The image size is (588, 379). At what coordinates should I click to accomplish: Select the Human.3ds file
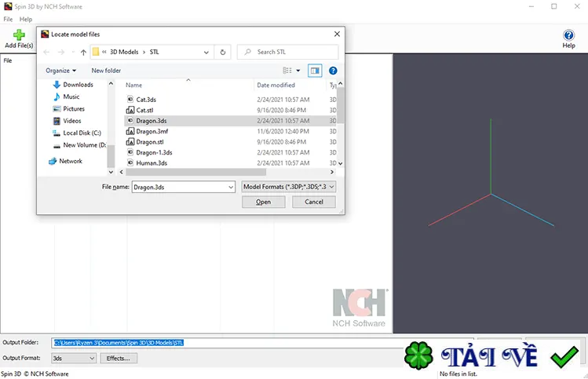tap(152, 162)
